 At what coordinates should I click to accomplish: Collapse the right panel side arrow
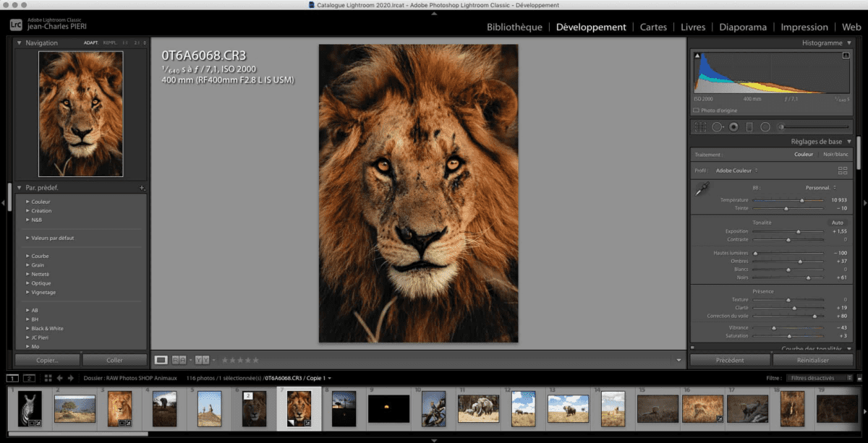click(865, 204)
